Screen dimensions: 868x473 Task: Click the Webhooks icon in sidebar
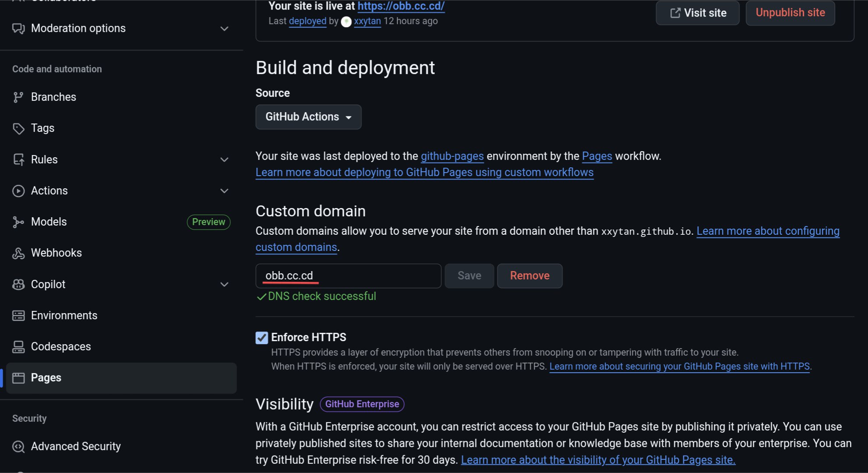[18, 253]
